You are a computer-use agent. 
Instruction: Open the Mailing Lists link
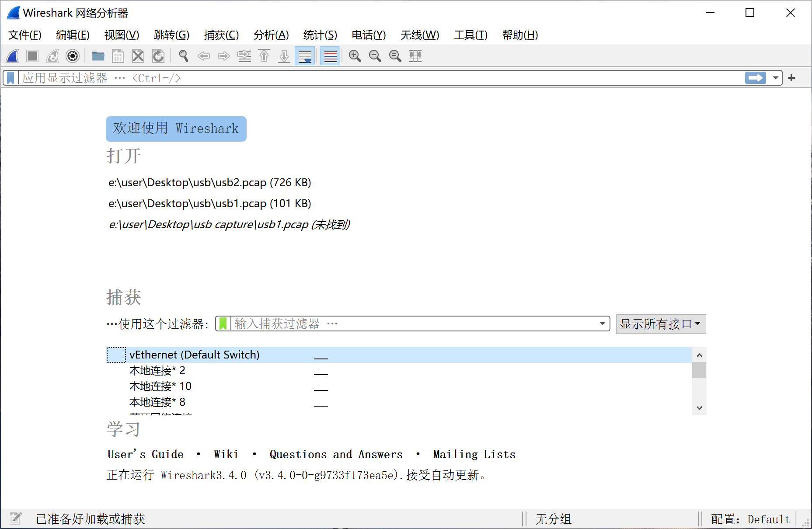coord(474,455)
